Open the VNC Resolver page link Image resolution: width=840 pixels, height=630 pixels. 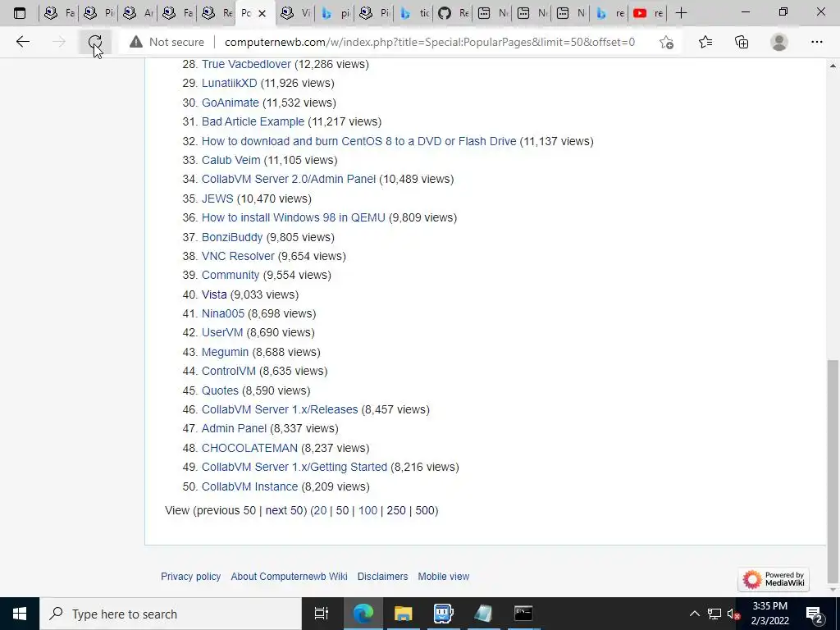tap(238, 256)
